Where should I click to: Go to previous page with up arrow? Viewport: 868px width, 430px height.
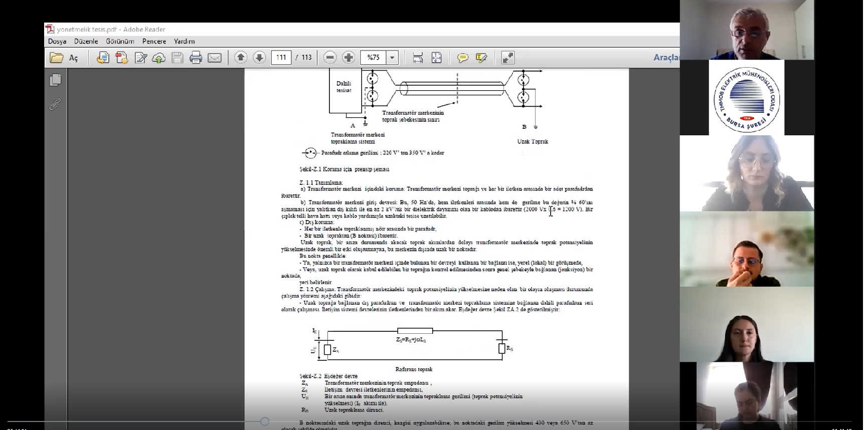point(241,58)
